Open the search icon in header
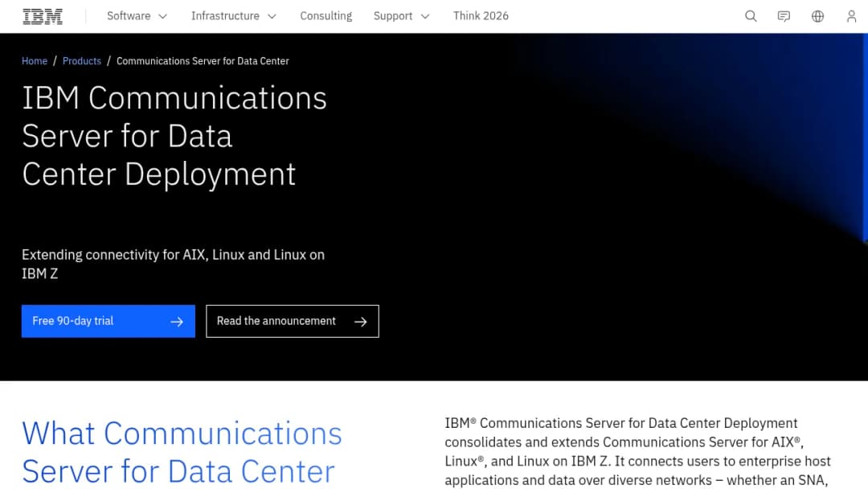Image resolution: width=868 pixels, height=489 pixels. [751, 16]
